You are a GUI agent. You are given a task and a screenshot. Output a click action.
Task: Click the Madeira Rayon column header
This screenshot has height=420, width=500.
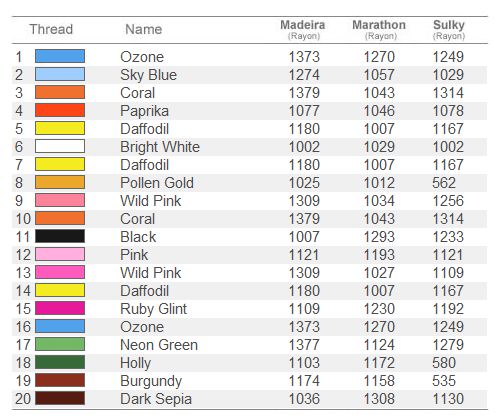pyautogui.click(x=303, y=30)
